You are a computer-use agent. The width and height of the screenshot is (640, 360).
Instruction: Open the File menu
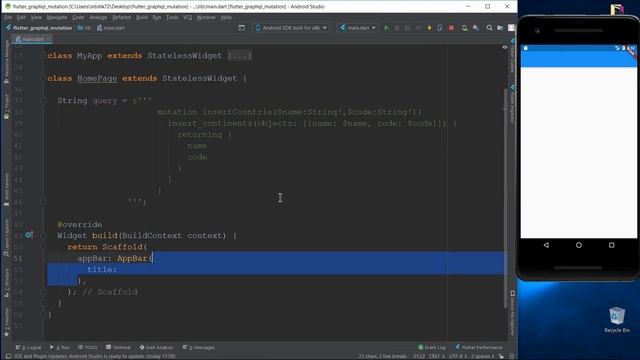(8, 18)
